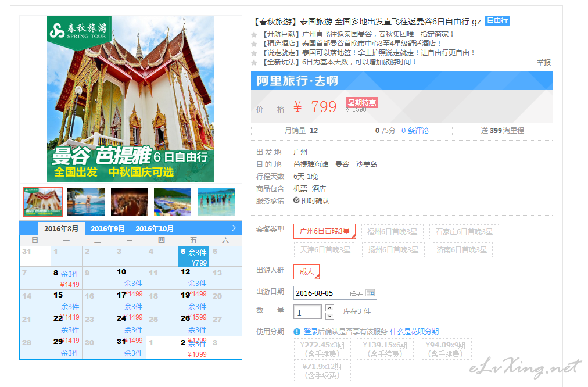Choose package 天津6日首晚3星
Image resolution: width=588 pixels, height=387 pixels.
(325, 250)
